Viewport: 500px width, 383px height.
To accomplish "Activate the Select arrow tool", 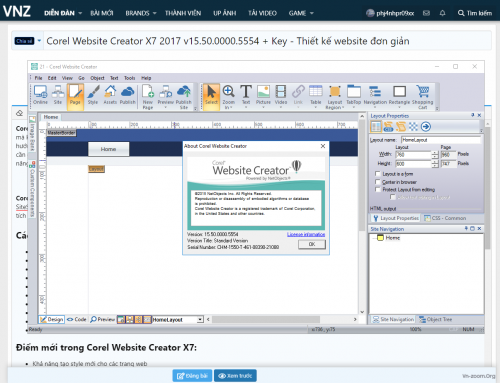I will pyautogui.click(x=211, y=97).
